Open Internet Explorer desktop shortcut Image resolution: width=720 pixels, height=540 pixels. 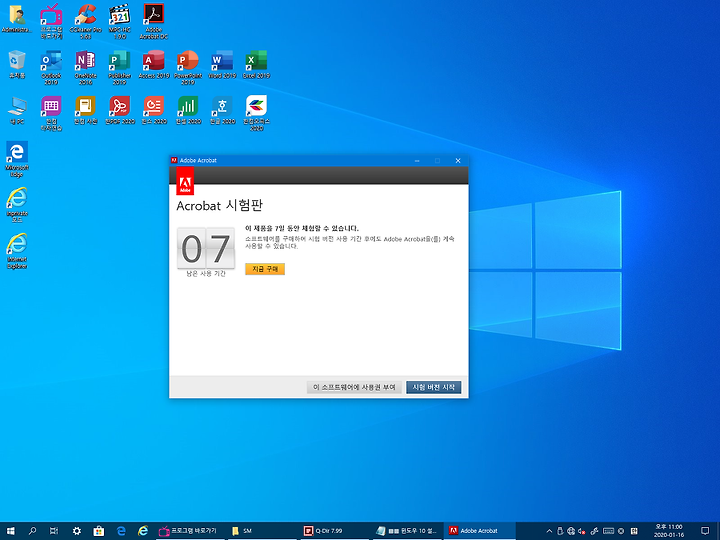point(17,251)
